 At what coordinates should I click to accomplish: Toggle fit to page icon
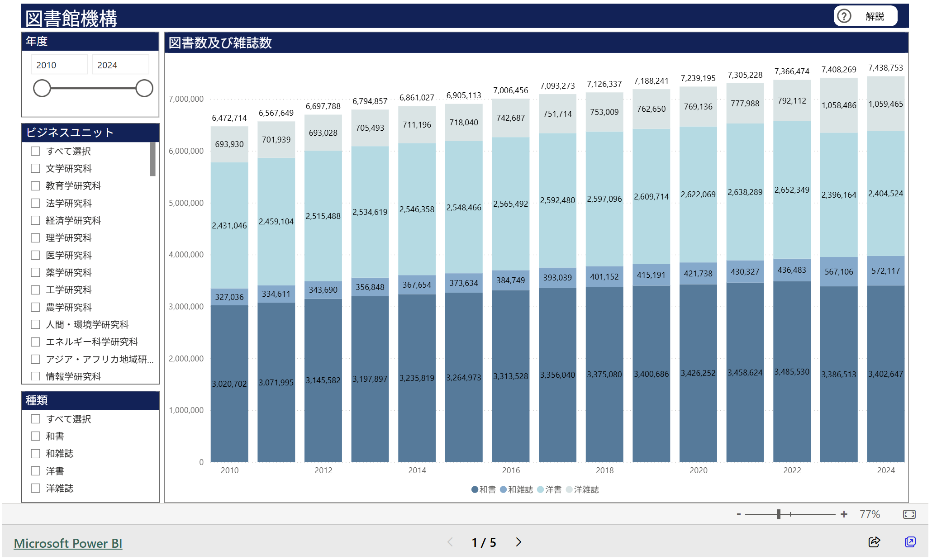tap(909, 514)
